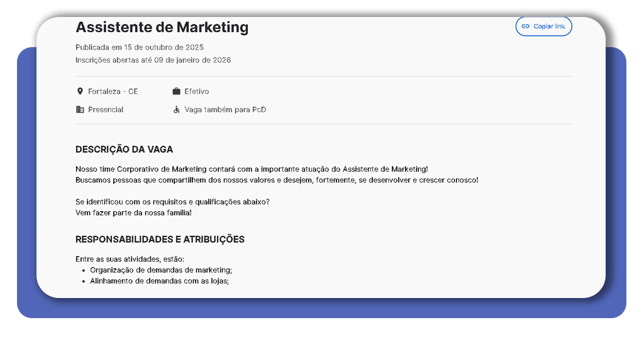Screen dimensions: 644x337
Task: Click the RESPONSABILIDADES E ATRIBUIÇÕES heading
Action: [160, 240]
